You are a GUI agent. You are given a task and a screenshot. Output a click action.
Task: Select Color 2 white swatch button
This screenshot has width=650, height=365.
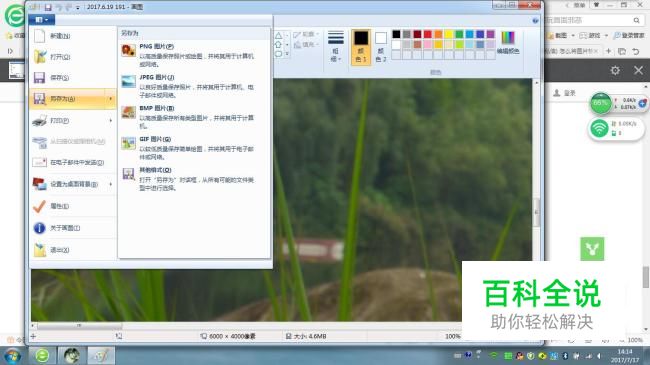(381, 46)
